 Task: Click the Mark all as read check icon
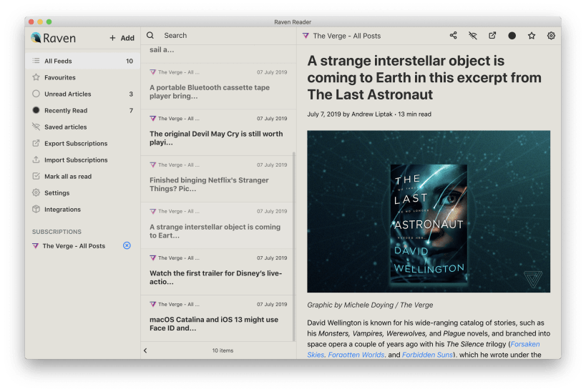click(x=36, y=176)
